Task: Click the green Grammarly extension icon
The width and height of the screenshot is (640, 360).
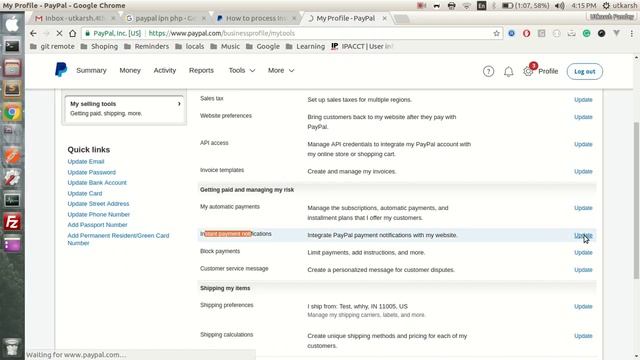Action: point(586,33)
